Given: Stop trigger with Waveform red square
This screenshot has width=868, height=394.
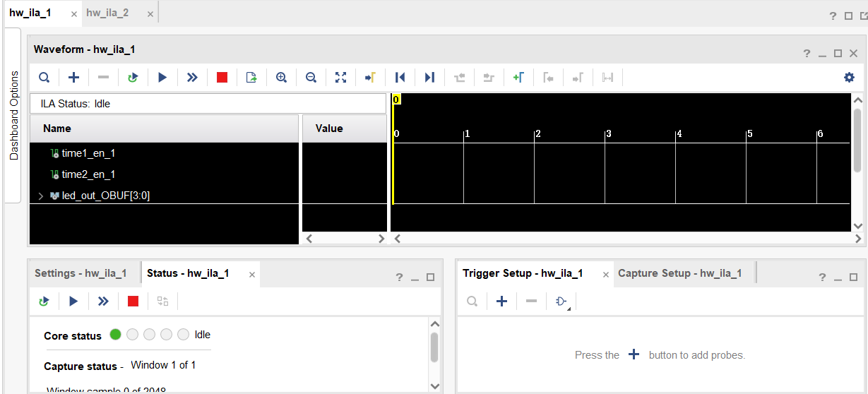Looking at the screenshot, I should pyautogui.click(x=222, y=78).
